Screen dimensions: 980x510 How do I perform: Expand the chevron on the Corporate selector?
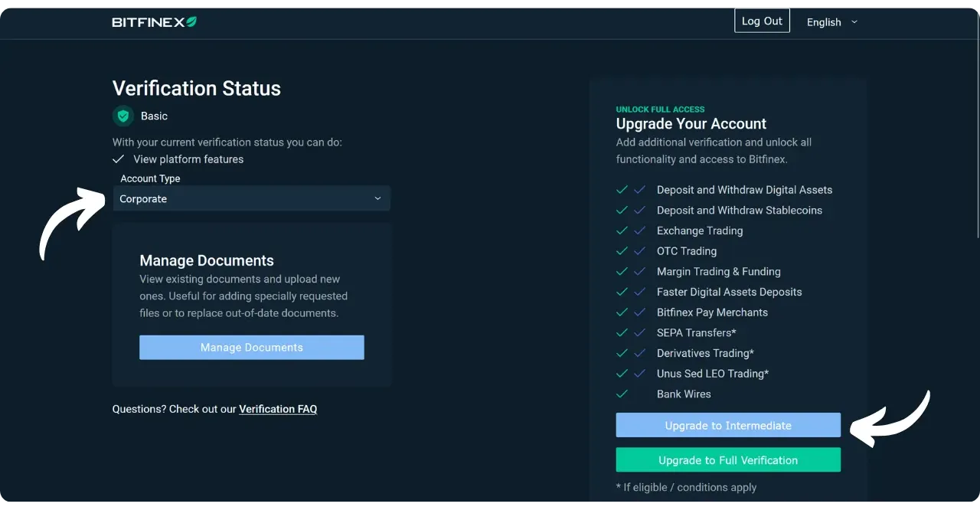(x=377, y=198)
